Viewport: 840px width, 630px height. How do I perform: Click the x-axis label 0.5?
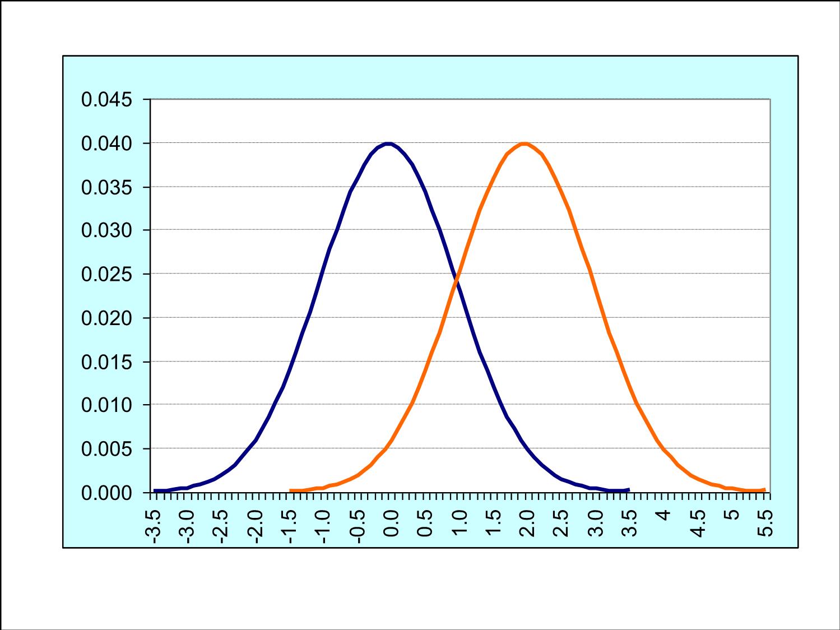(426, 524)
